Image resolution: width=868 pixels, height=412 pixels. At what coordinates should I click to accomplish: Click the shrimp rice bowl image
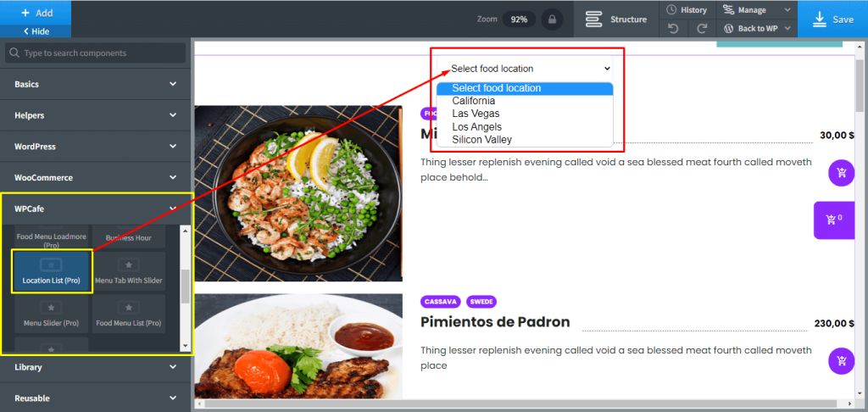pyautogui.click(x=298, y=193)
